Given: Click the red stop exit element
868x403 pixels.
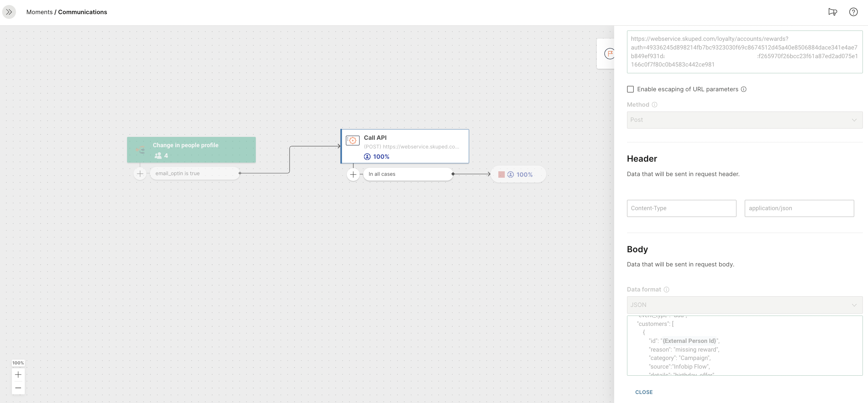Looking at the screenshot, I should tap(501, 175).
